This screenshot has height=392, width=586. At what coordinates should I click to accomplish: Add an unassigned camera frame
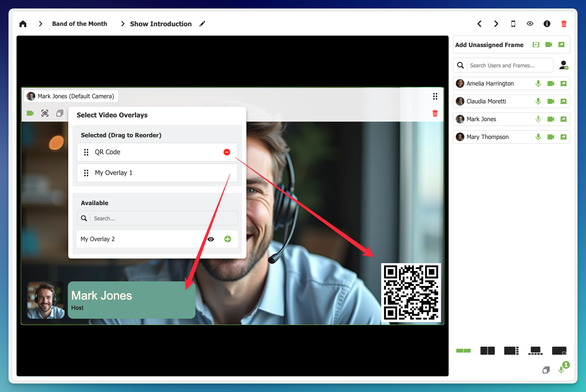click(549, 44)
